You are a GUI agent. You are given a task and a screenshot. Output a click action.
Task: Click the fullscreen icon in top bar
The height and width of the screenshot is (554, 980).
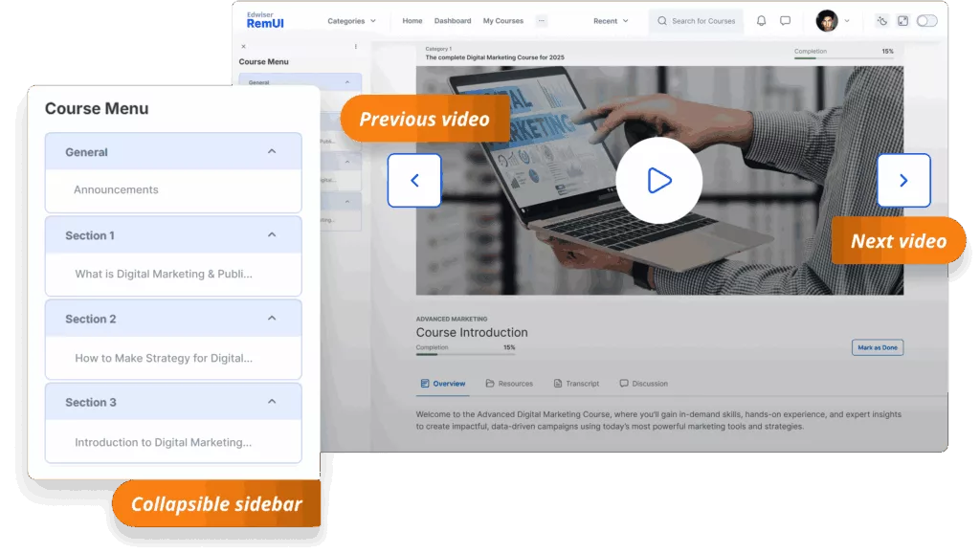click(902, 21)
